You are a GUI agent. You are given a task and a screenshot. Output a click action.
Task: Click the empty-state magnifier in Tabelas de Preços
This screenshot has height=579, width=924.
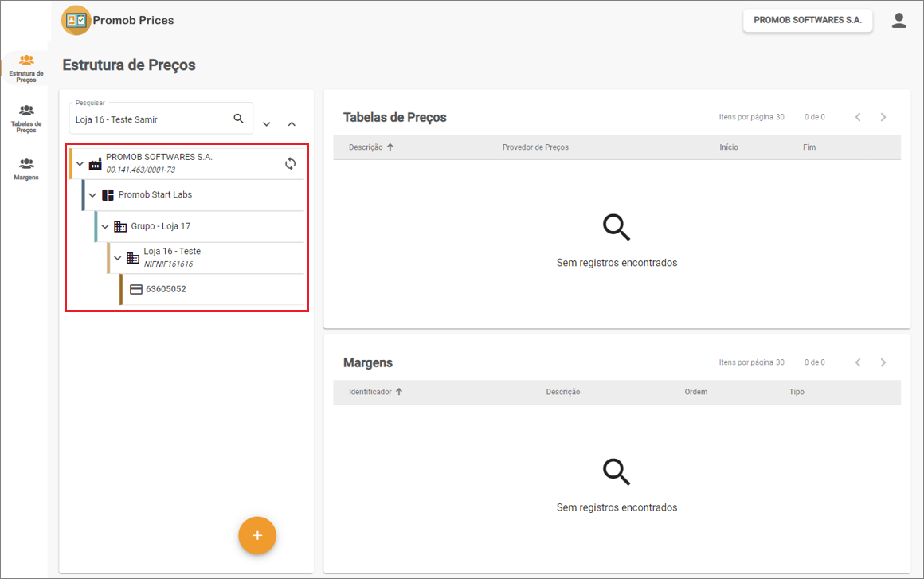(617, 227)
